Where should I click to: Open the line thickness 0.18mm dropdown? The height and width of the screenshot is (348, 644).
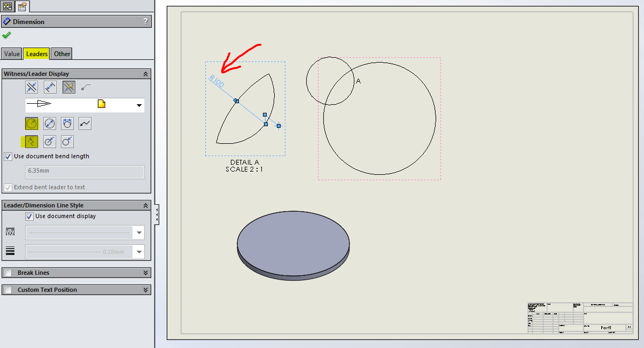139,252
